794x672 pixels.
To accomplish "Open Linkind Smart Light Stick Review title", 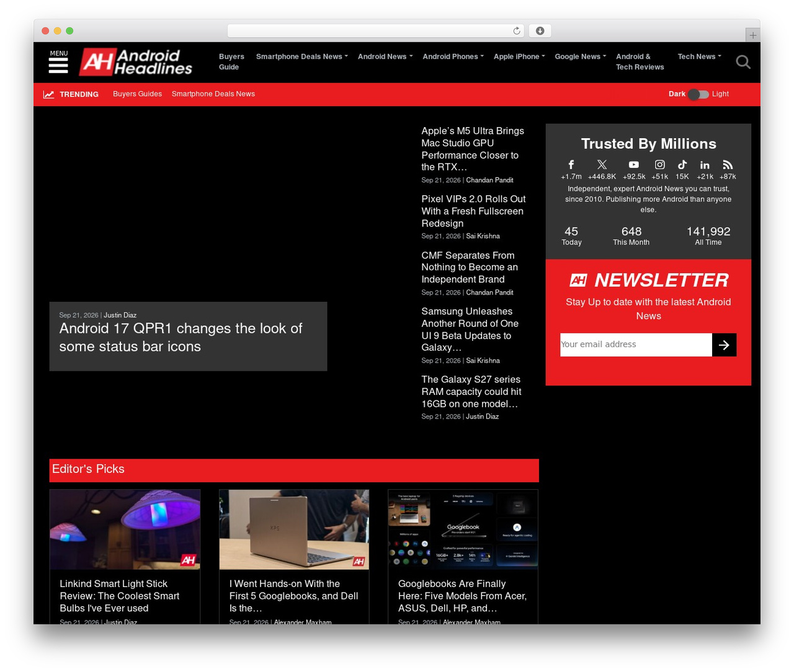I will (119, 596).
